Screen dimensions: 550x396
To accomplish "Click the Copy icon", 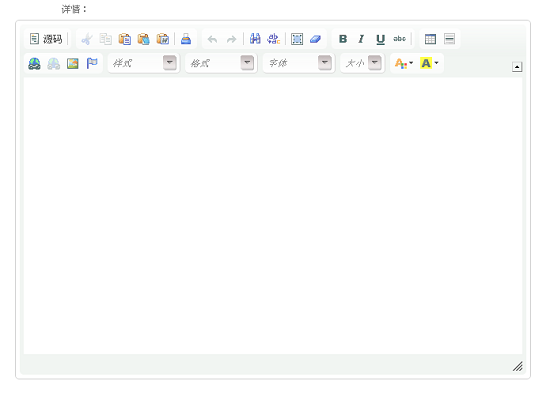I will click(x=106, y=39).
